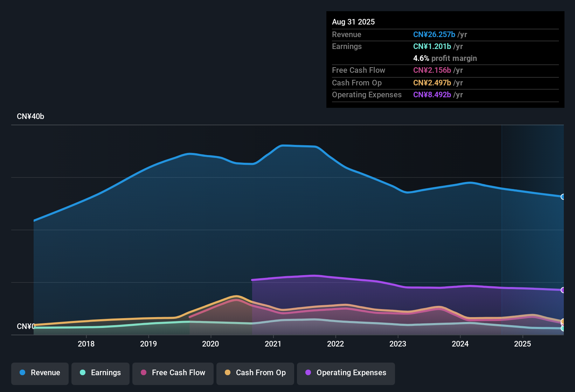
Task: Toggle the Free Cash Flow legend button
Action: coord(173,373)
